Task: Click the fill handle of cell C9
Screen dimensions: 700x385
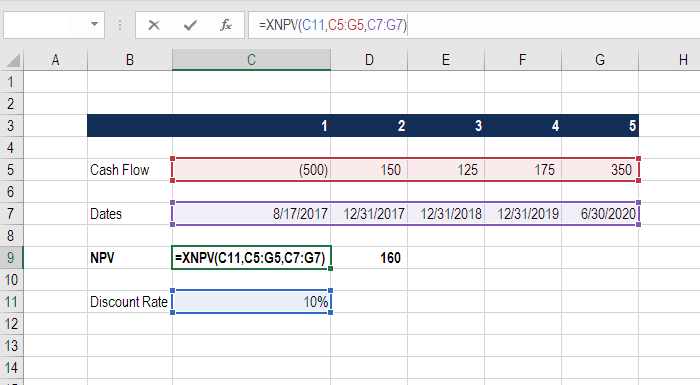Action: point(330,268)
